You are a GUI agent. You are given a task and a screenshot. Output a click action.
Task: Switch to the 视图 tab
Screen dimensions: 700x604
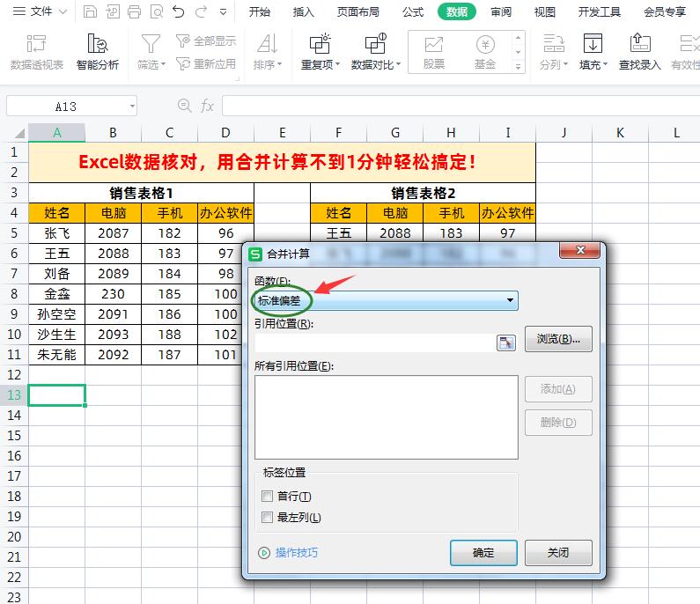(x=545, y=11)
